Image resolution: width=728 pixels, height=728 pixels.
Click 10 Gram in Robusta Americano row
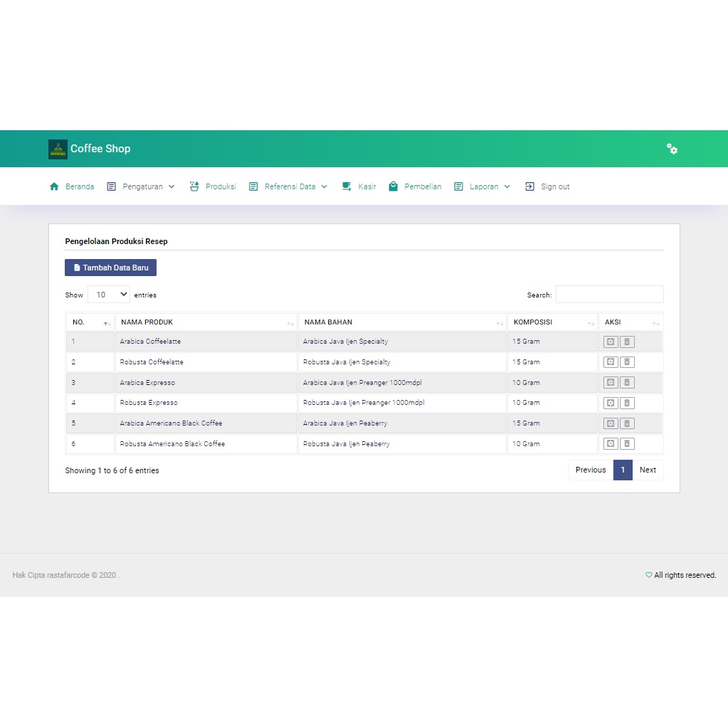coord(526,444)
